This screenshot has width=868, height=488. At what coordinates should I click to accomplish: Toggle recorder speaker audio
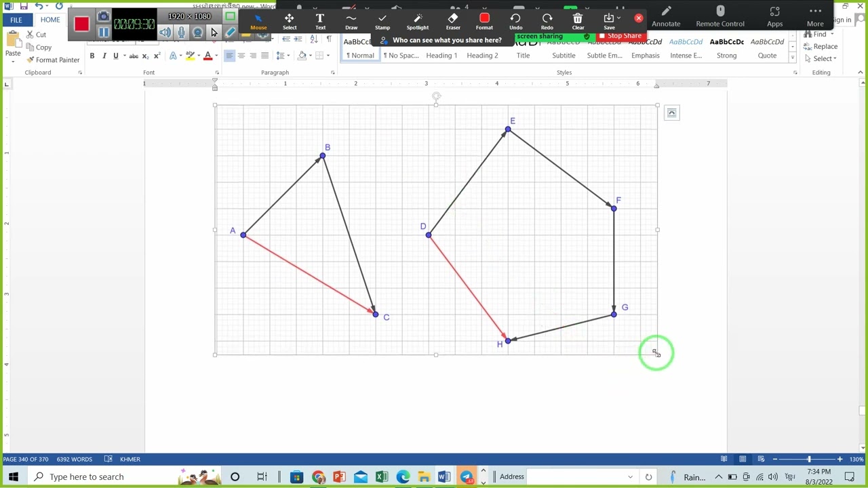point(165,33)
